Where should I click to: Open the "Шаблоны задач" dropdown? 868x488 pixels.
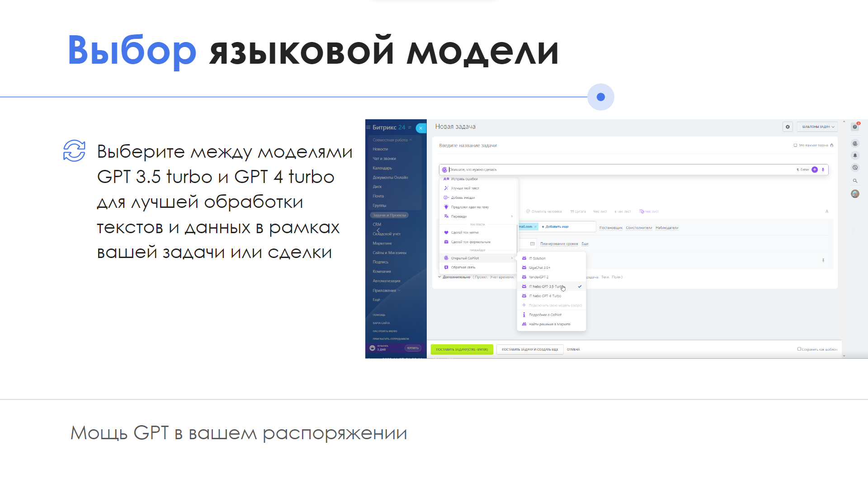817,127
